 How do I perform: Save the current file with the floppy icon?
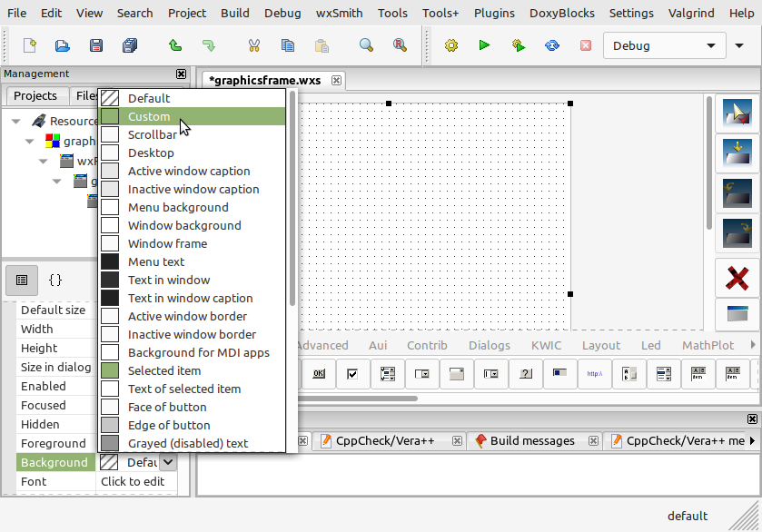96,45
